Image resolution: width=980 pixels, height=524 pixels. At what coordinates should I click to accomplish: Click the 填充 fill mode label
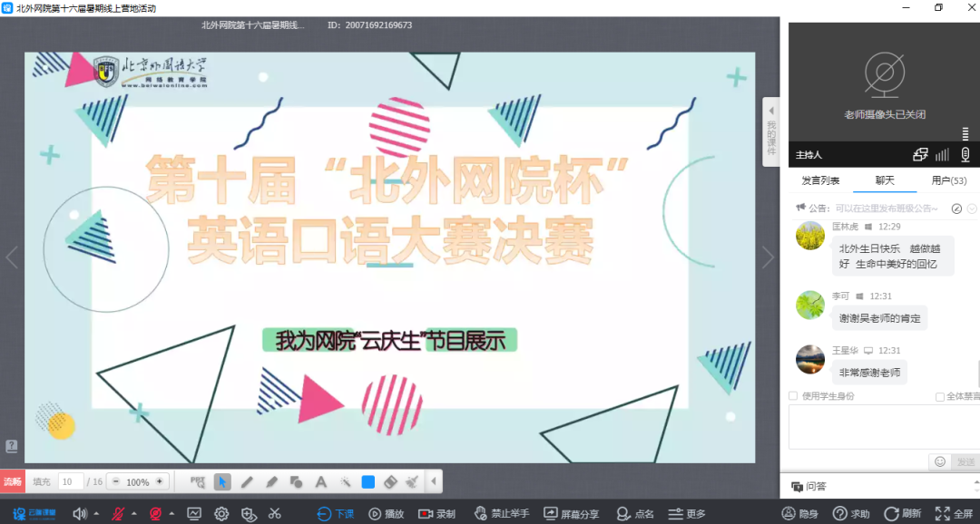click(42, 481)
